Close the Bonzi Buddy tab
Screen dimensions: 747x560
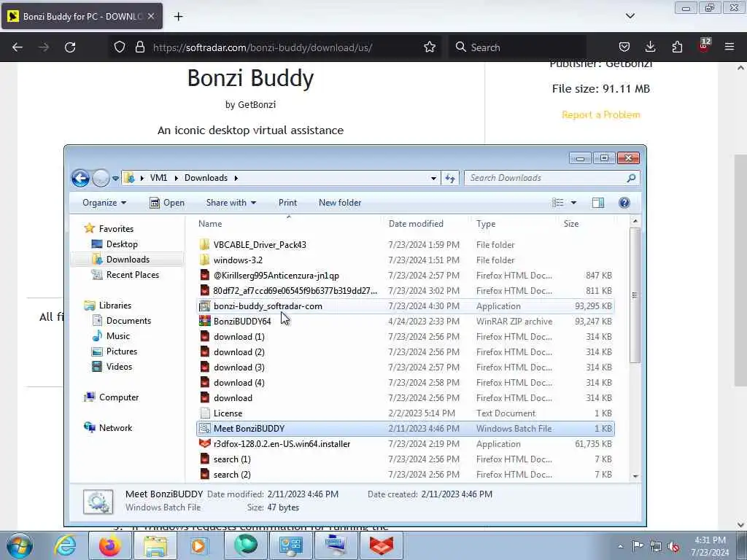coord(151,16)
